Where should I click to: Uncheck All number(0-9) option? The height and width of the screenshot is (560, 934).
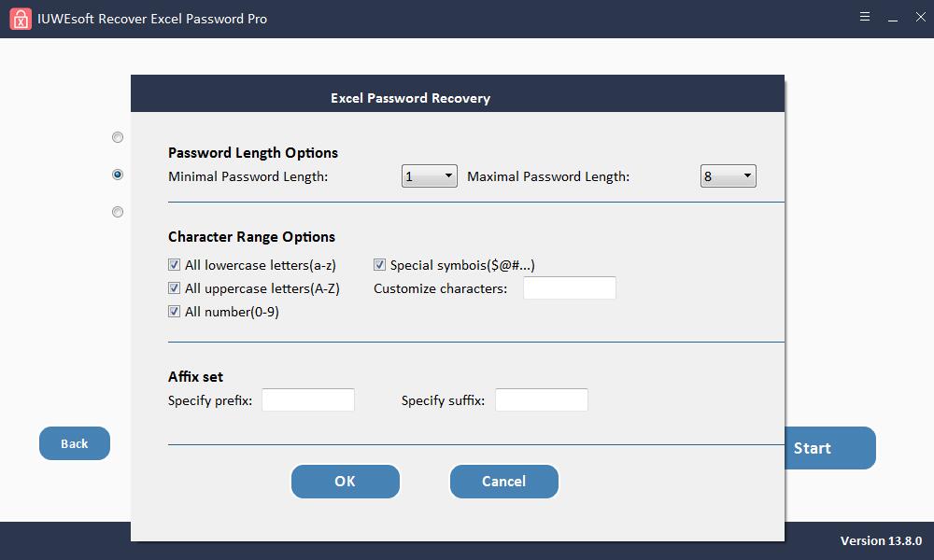click(x=174, y=311)
